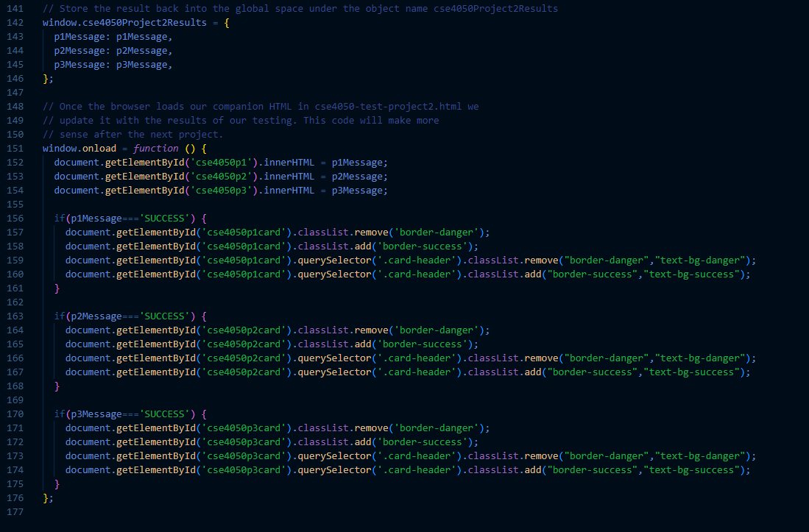The width and height of the screenshot is (809, 532).
Task: Click the 'function' keyword on line 151
Action: [x=156, y=149]
